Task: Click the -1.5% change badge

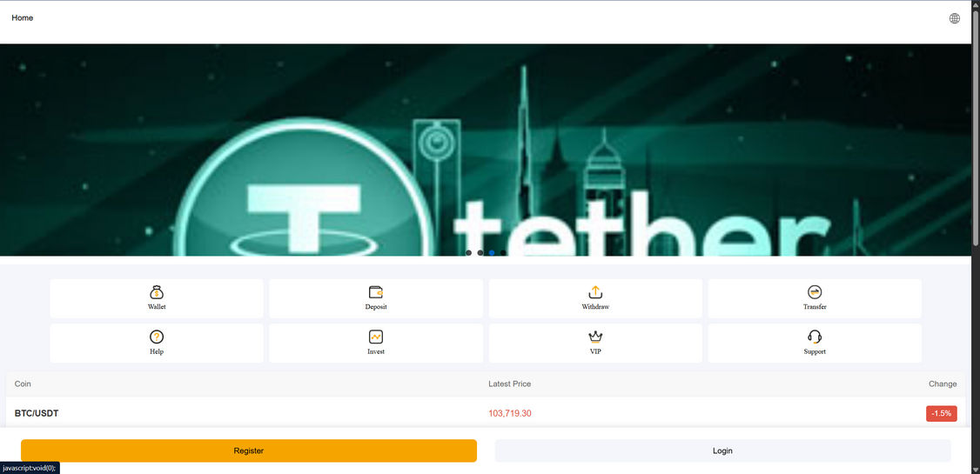Action: click(x=941, y=413)
